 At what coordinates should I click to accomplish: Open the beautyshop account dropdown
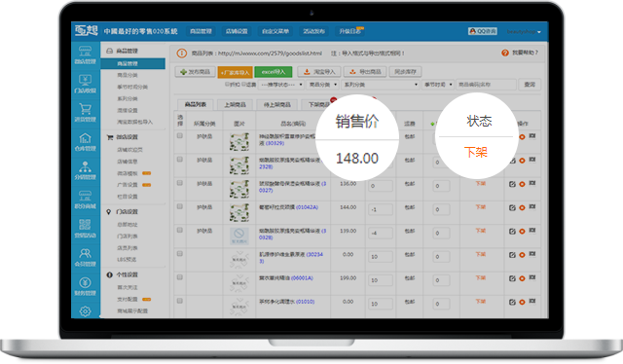[524, 31]
